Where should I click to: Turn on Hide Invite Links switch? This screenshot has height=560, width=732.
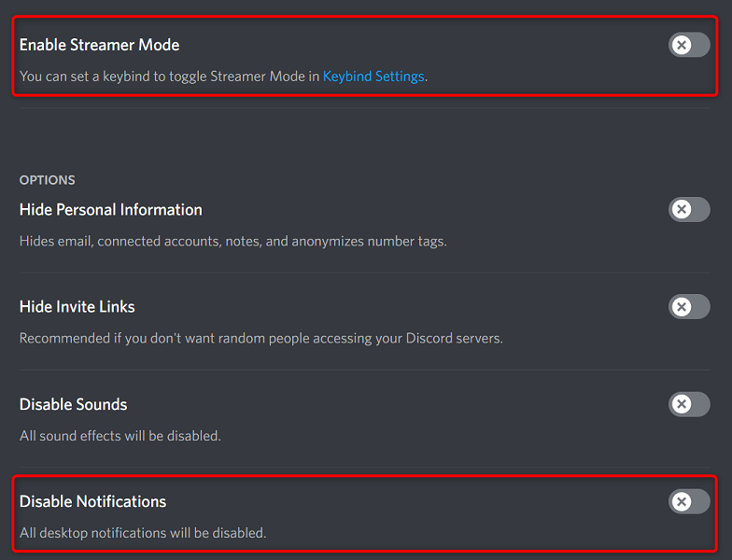coord(689,306)
